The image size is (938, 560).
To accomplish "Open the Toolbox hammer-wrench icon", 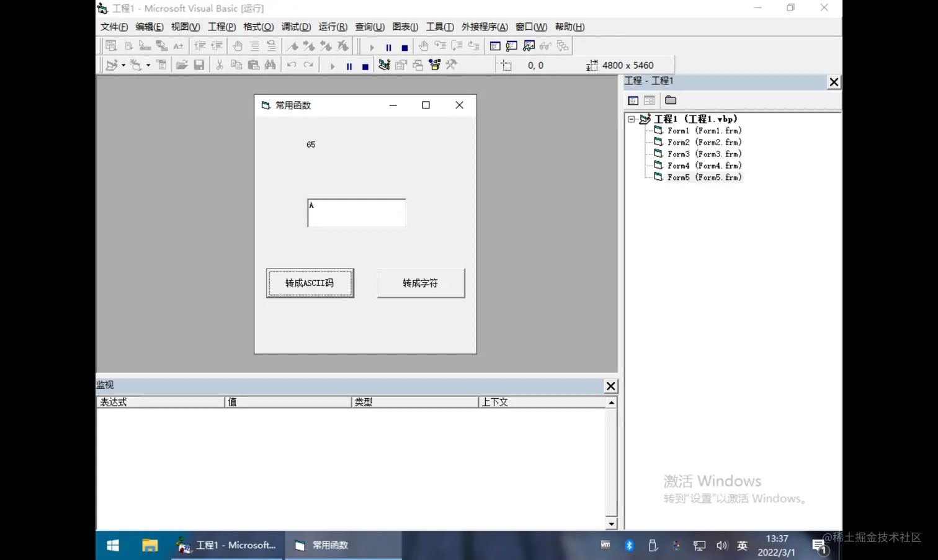I will tap(451, 64).
